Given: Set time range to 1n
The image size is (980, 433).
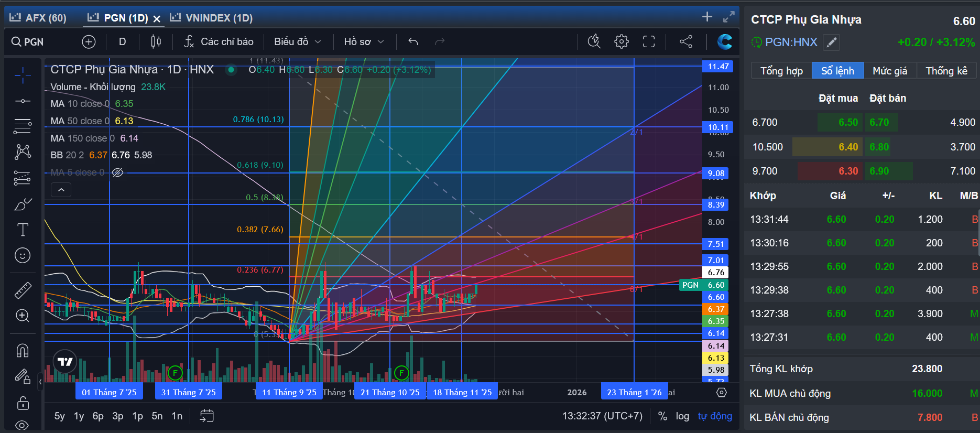Looking at the screenshot, I should pos(177,416).
